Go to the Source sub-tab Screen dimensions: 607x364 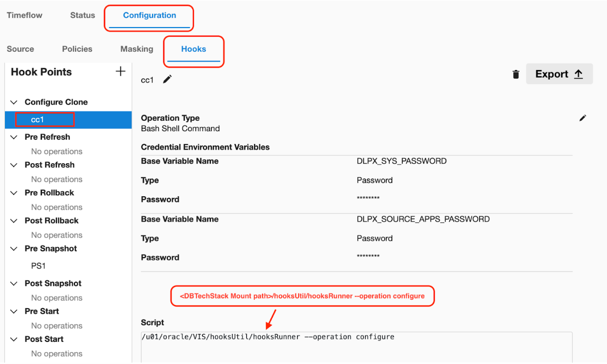(20, 49)
